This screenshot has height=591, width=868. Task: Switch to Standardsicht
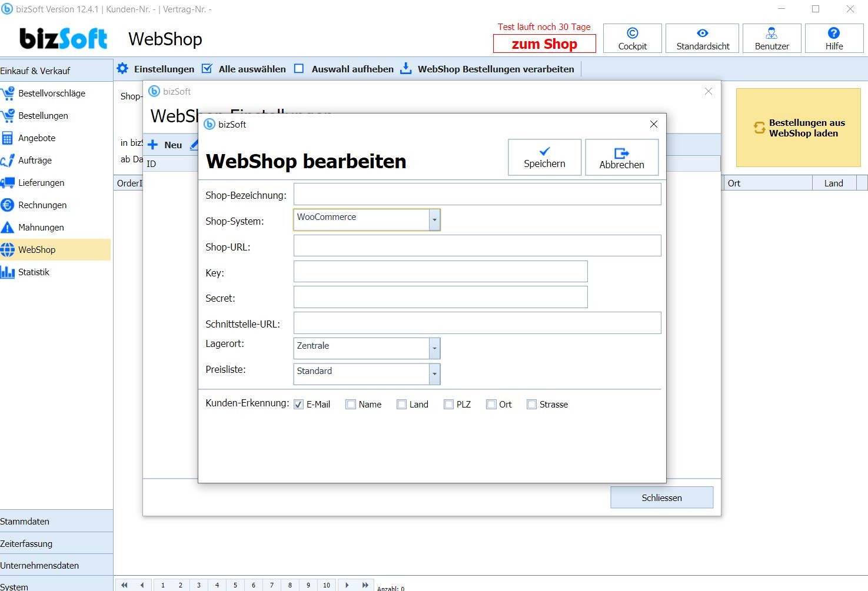point(703,39)
